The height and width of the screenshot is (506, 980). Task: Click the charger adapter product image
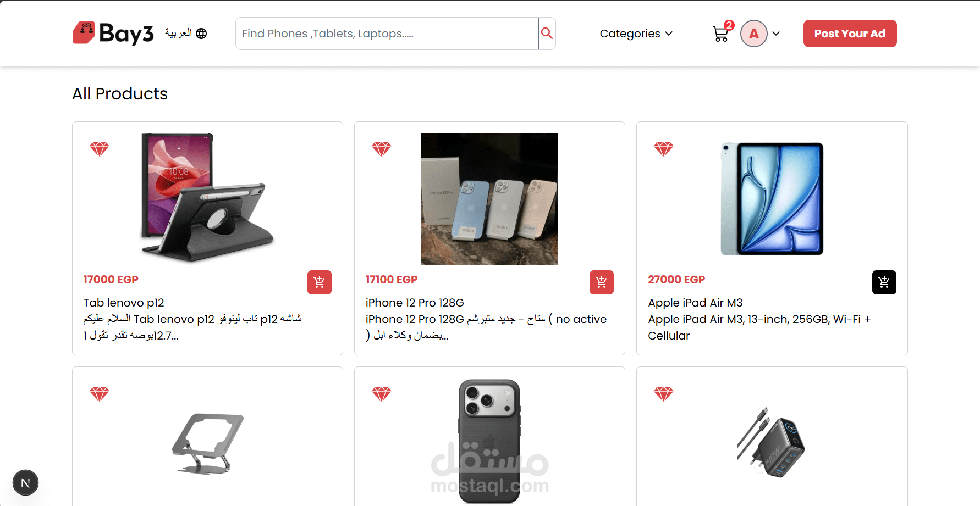pyautogui.click(x=771, y=442)
